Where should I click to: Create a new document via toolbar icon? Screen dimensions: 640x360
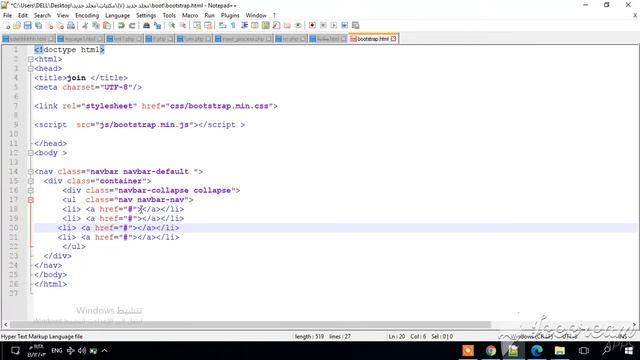click(x=7, y=25)
